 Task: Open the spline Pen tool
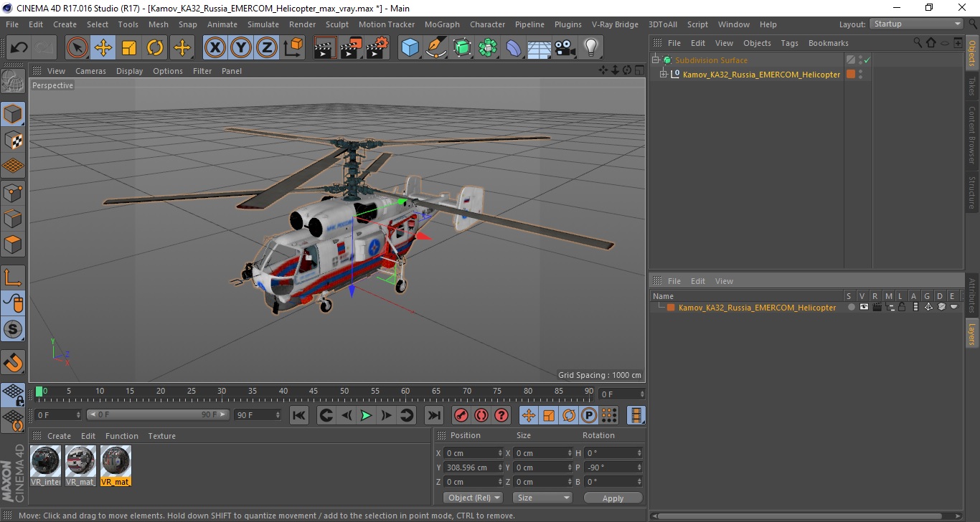(435, 48)
